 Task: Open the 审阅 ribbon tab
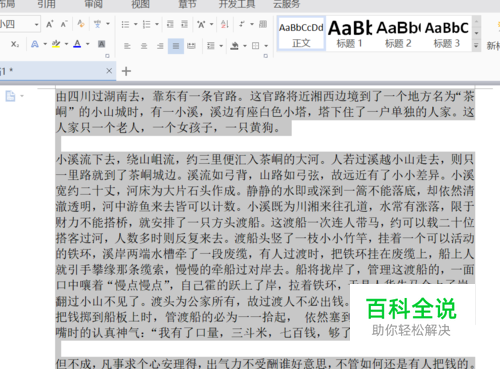click(x=94, y=4)
